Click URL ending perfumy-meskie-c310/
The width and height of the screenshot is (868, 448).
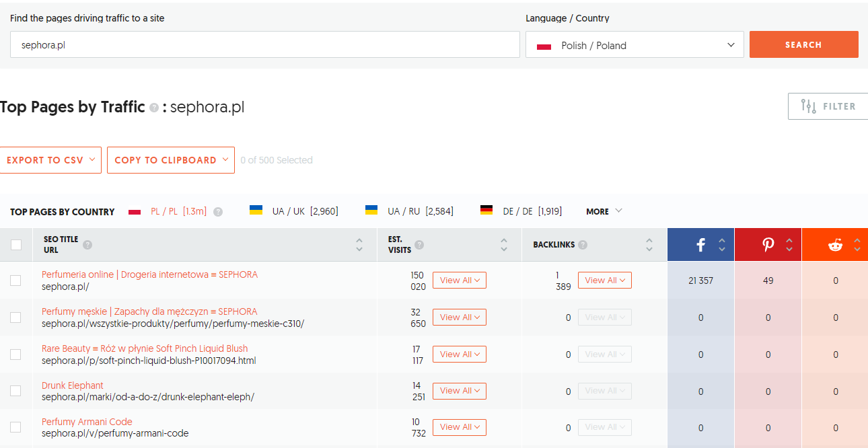(x=173, y=324)
